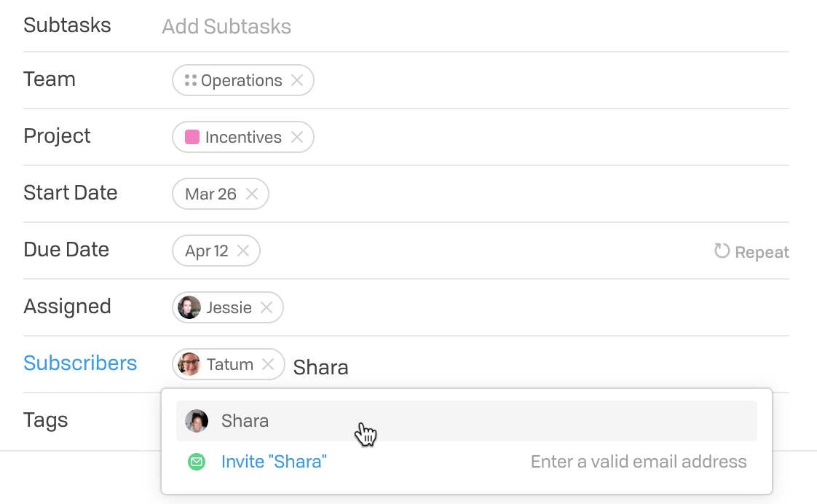Clear the Mar 26 start date
Image resolution: width=817 pixels, height=504 pixels.
click(252, 194)
